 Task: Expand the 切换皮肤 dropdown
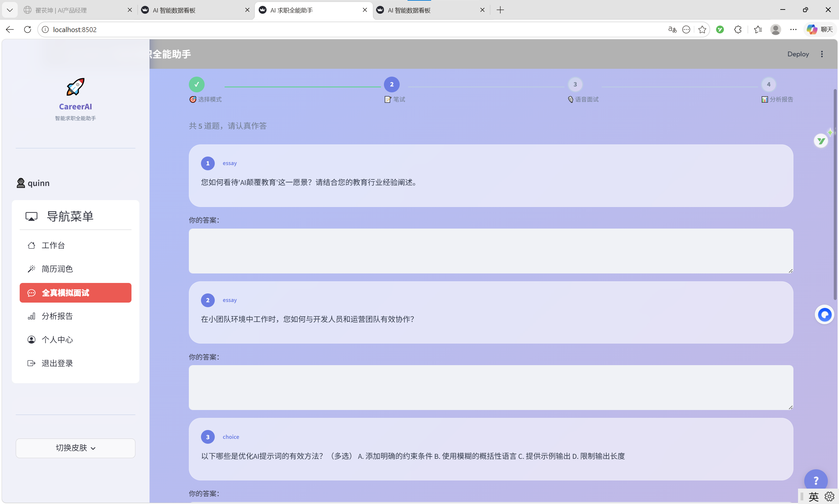point(75,448)
